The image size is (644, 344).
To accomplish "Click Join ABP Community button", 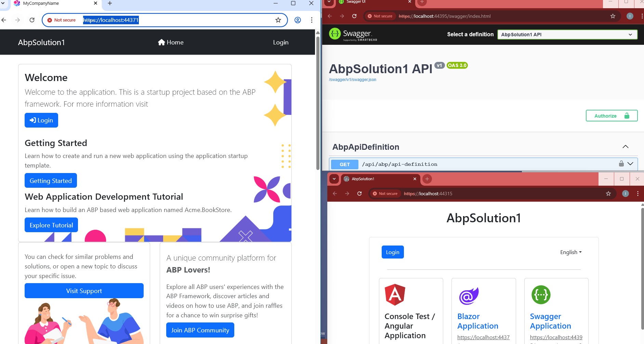I will coord(200,330).
